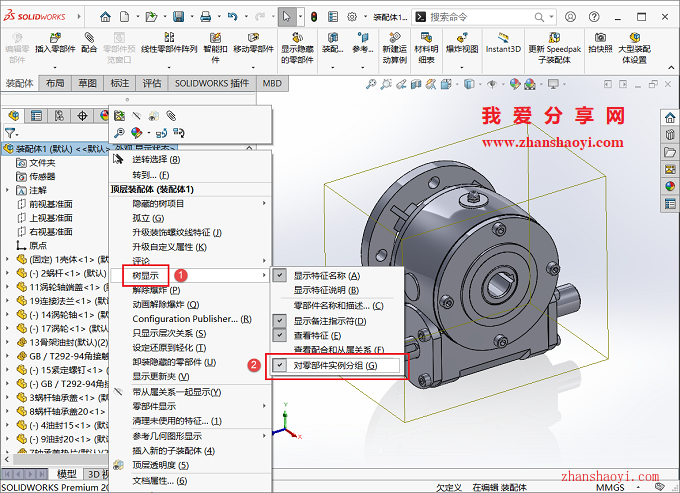The image size is (680, 493).
Task: Click the 模型 bottom tab
Action: pyautogui.click(x=66, y=474)
